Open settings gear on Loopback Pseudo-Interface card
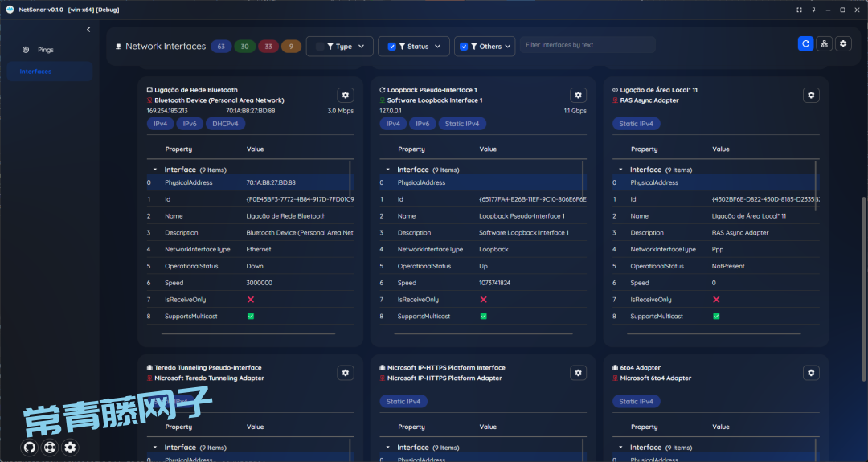 (578, 95)
